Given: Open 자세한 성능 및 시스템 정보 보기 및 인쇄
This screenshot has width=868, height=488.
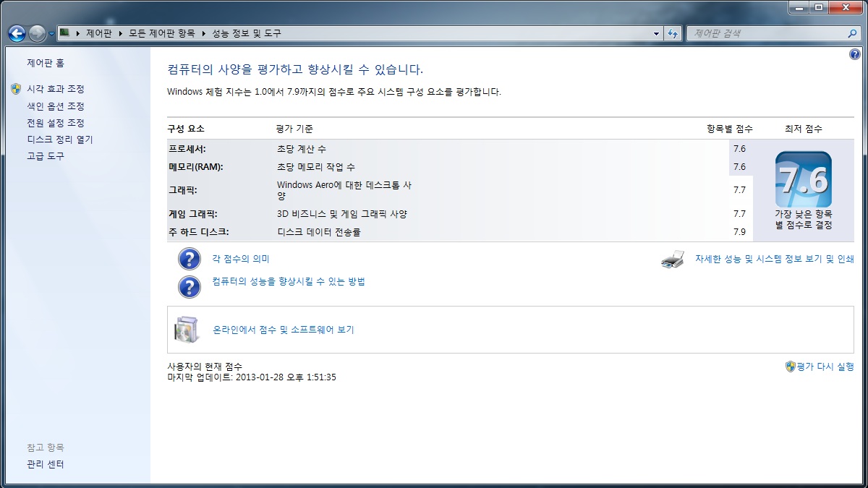Looking at the screenshot, I should 775,259.
